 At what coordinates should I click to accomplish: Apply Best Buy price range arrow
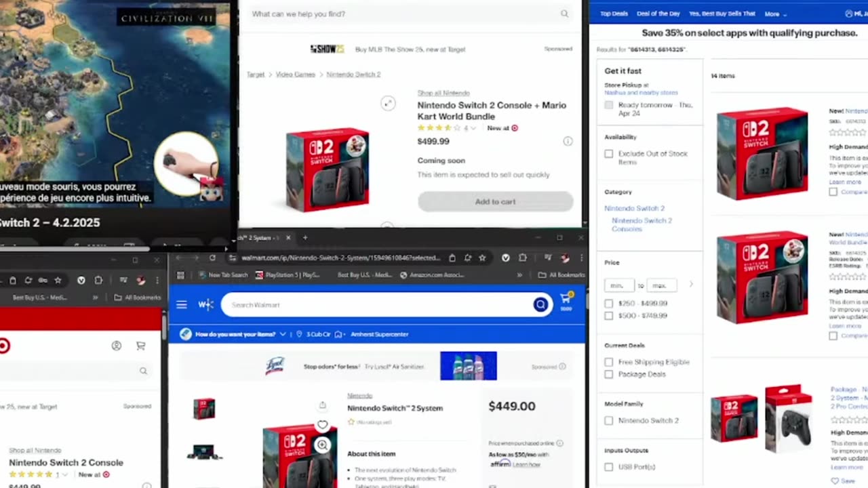tap(690, 285)
